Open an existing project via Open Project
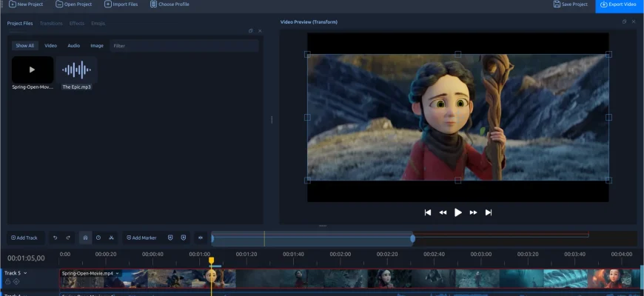 [74, 4]
